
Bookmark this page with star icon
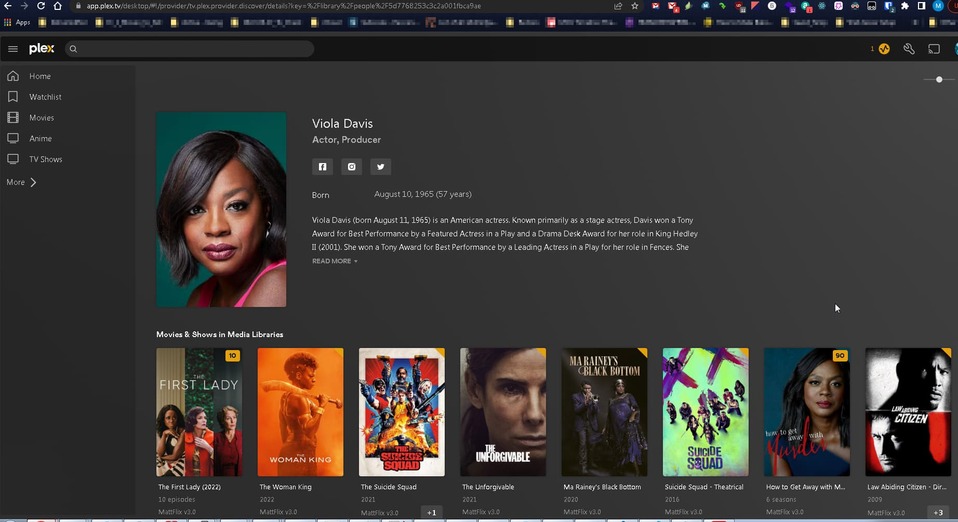635,6
